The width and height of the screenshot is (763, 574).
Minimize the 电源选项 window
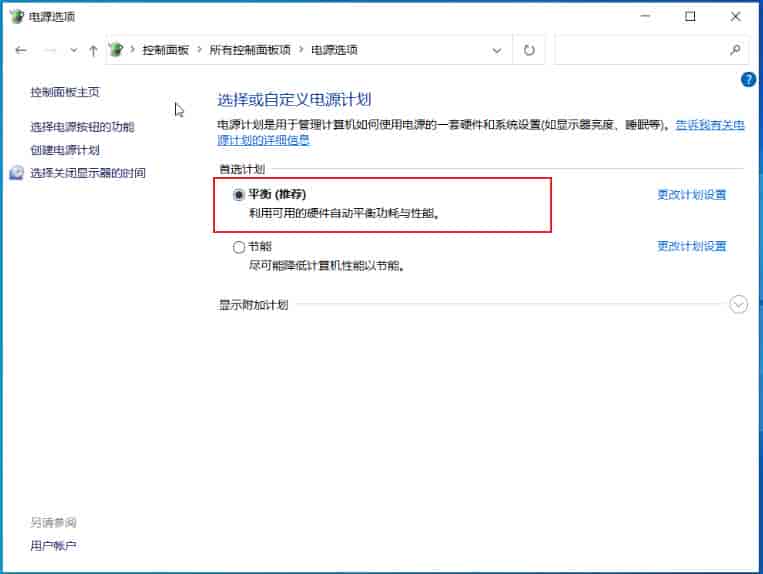[x=645, y=16]
